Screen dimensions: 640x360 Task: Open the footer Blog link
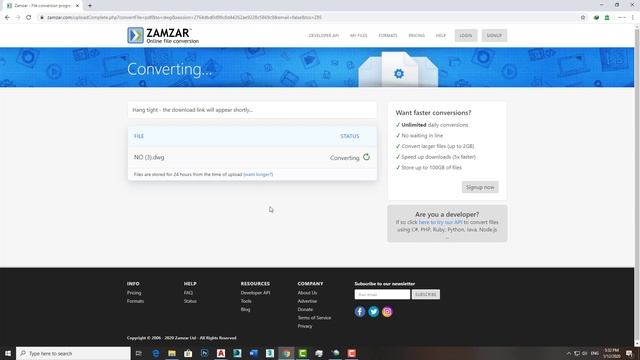[x=245, y=309]
